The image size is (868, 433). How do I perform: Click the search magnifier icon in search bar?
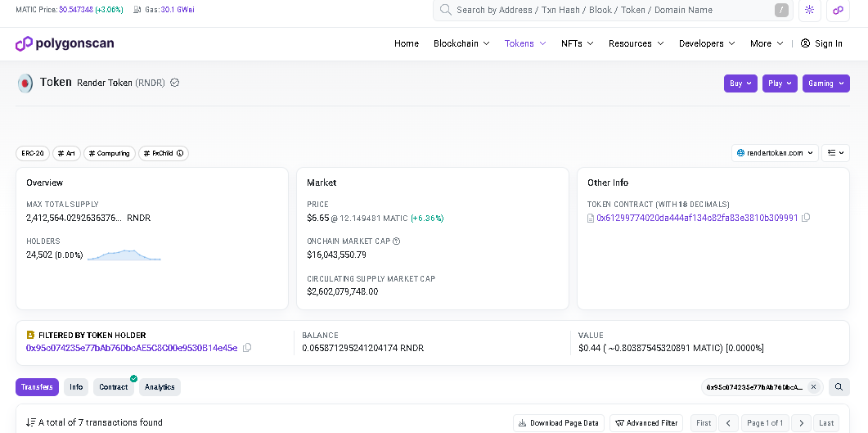(x=445, y=10)
